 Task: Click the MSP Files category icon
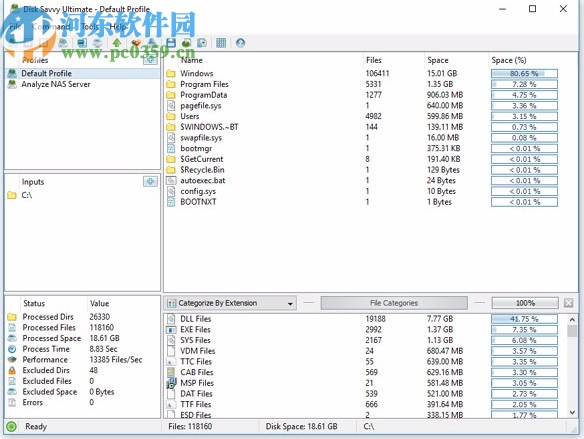(171, 383)
